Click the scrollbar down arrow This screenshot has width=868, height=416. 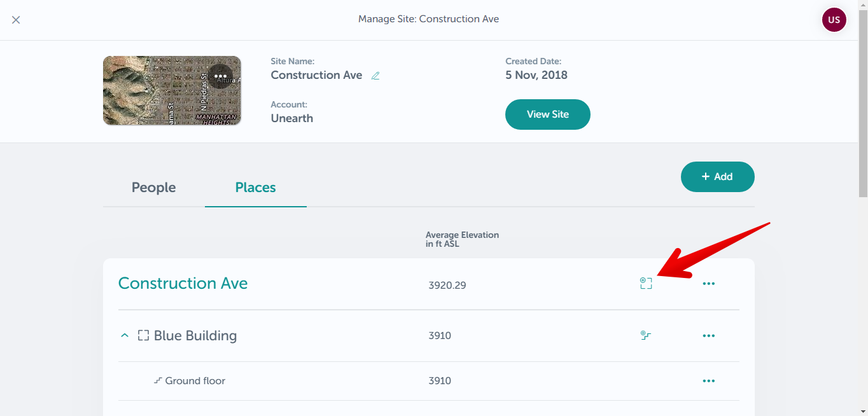pos(863,410)
